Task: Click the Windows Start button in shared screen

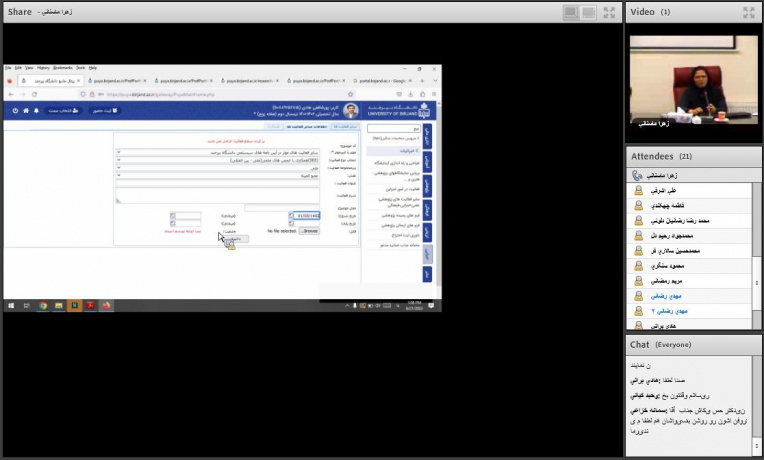Action: [11, 305]
